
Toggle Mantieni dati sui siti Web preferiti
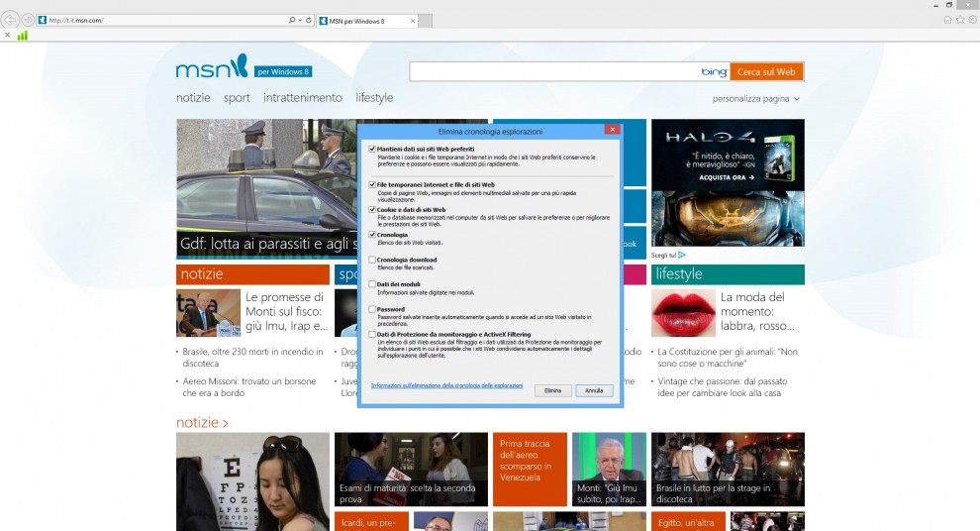[372, 149]
